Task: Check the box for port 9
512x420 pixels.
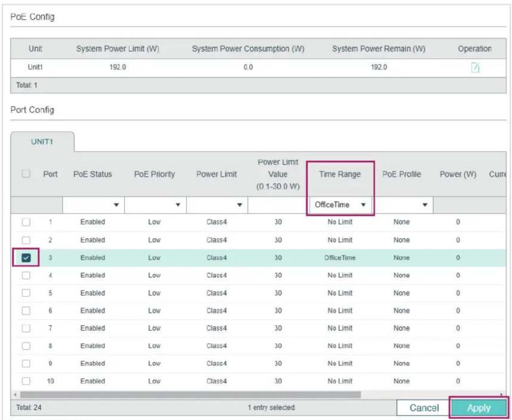Action: pyautogui.click(x=26, y=364)
